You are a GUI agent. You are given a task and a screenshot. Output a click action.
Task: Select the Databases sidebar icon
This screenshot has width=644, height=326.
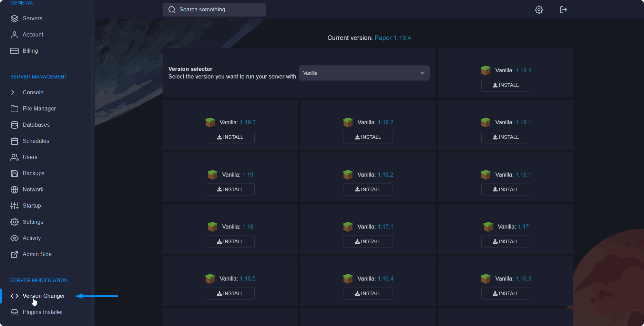[x=14, y=125]
